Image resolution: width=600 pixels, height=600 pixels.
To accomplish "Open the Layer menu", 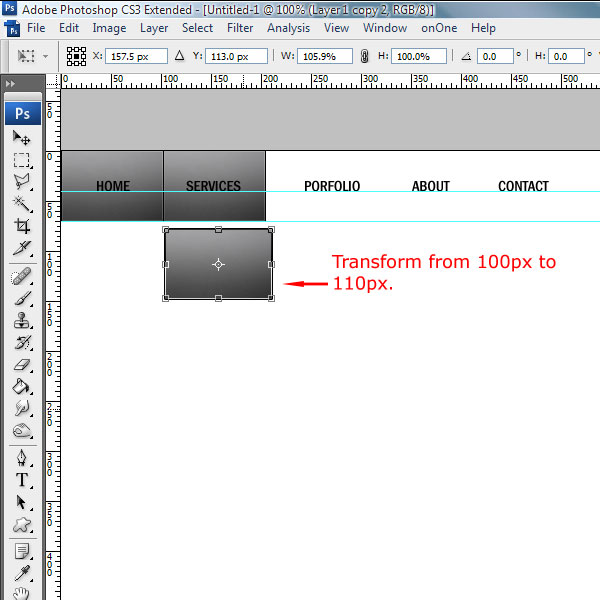I will [154, 28].
